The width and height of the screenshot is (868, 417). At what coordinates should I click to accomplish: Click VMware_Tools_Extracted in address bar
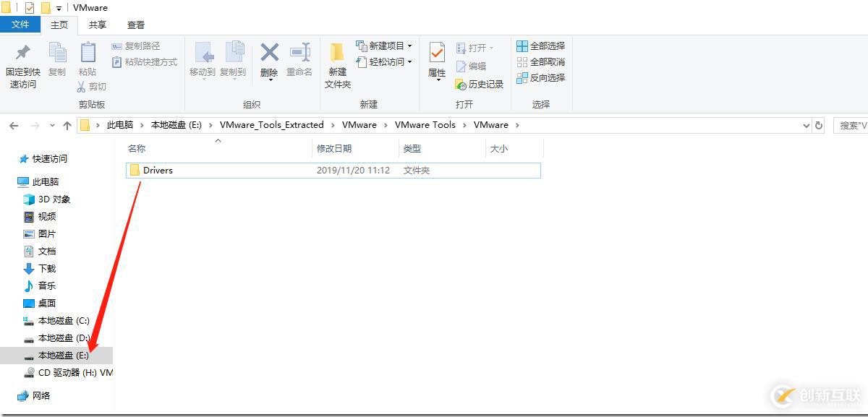click(x=272, y=125)
